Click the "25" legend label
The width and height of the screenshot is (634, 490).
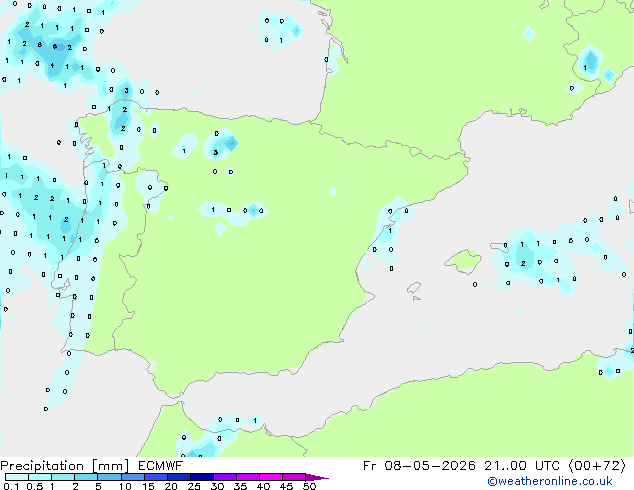(x=194, y=486)
